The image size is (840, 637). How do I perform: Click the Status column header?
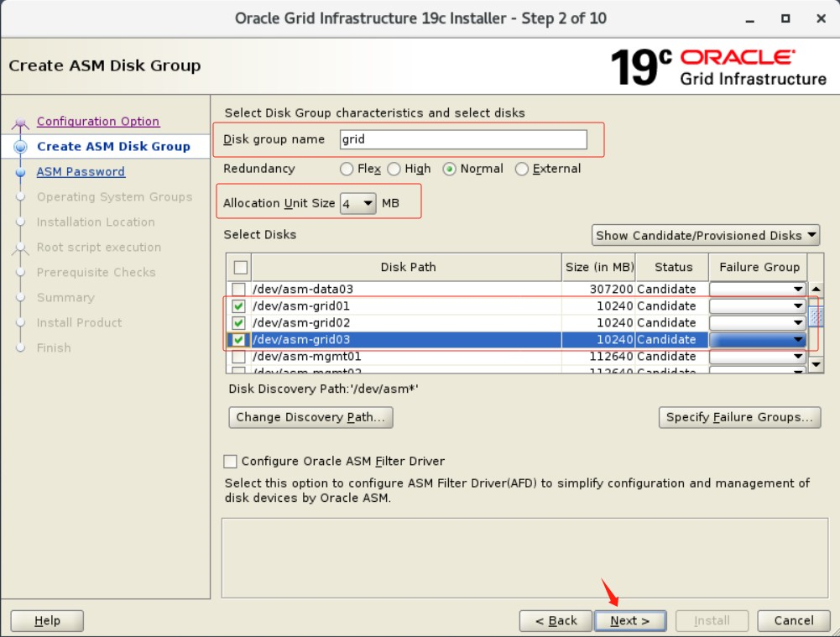click(673, 267)
